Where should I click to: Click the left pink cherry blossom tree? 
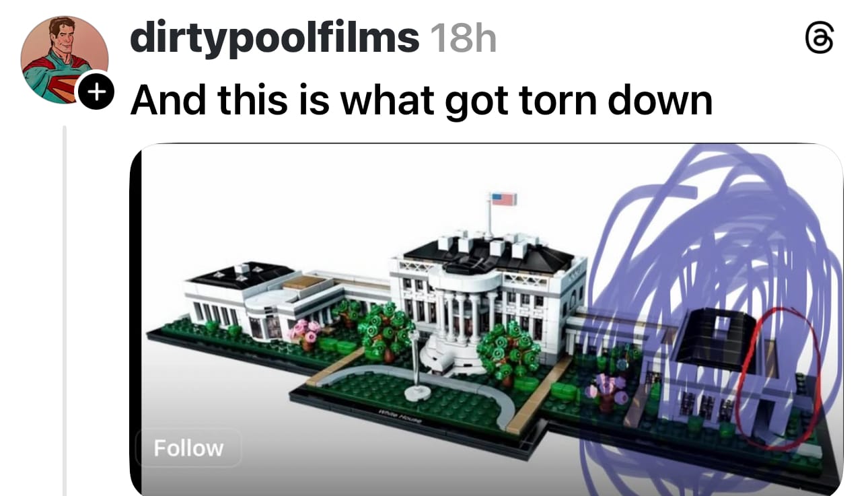pos(305,333)
